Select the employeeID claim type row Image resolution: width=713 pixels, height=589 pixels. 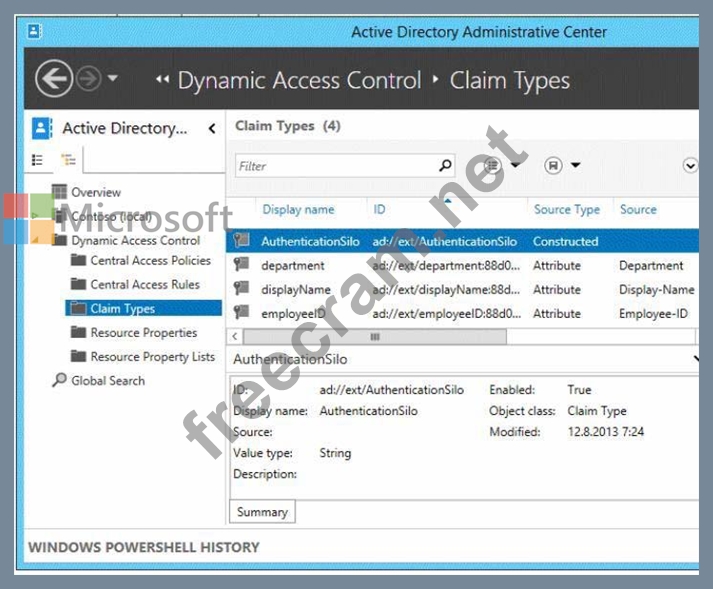pyautogui.click(x=462, y=313)
